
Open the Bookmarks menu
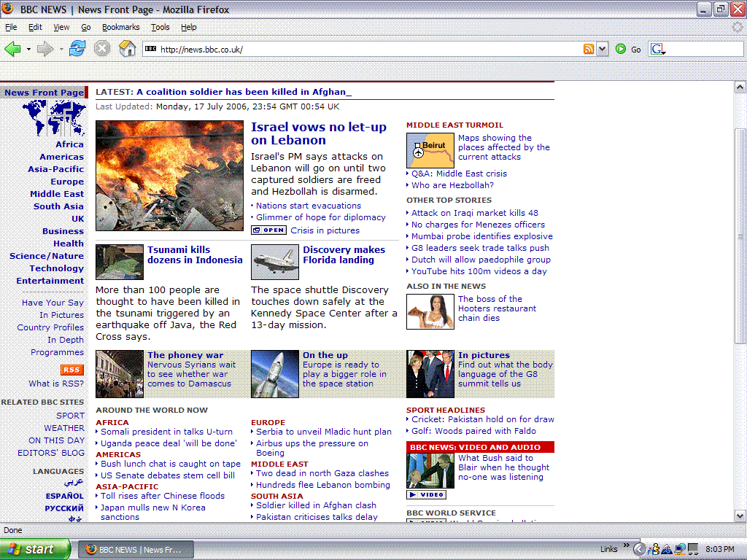120,27
